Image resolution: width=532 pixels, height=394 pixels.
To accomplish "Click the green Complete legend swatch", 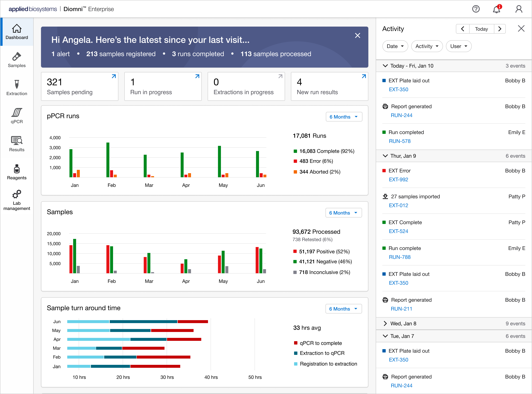I will pos(295,151).
